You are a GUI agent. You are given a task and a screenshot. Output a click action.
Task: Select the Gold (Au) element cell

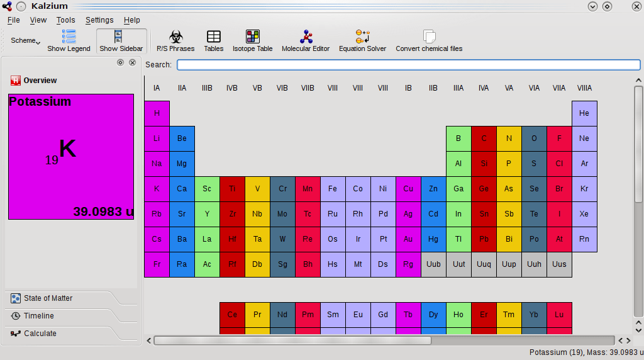(x=408, y=239)
